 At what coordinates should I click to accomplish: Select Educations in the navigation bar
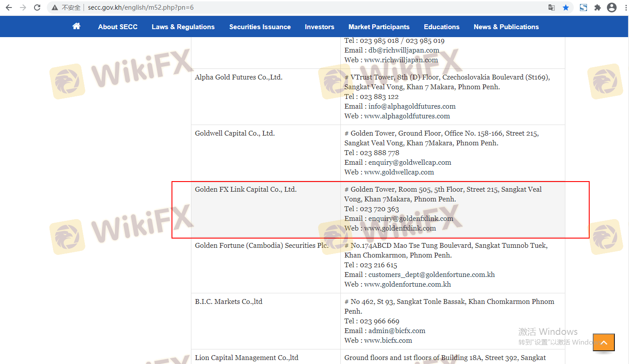click(x=442, y=27)
